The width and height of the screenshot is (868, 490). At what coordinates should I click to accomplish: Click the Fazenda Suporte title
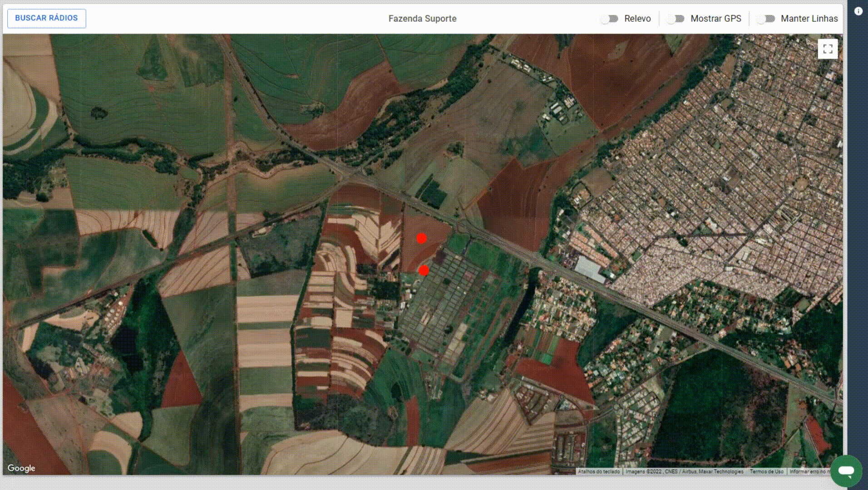click(x=422, y=19)
